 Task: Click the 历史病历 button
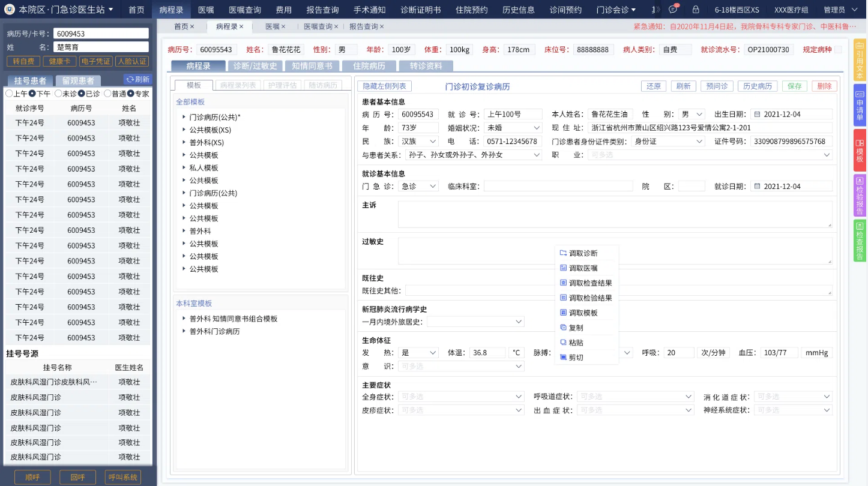758,86
